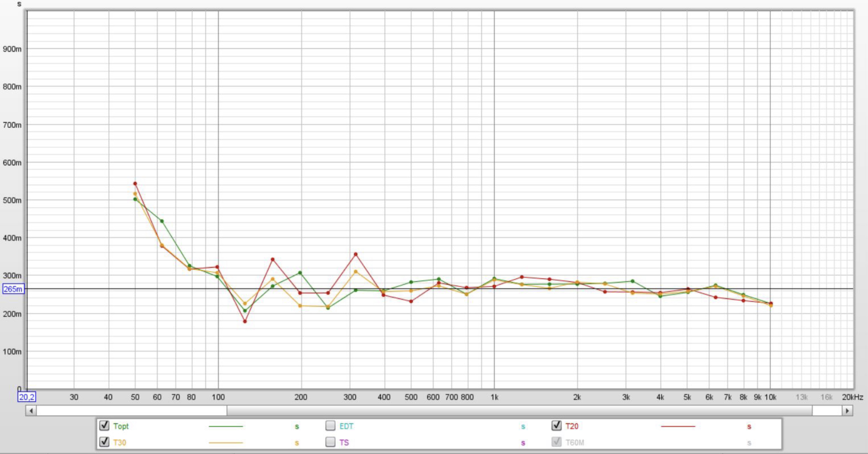This screenshot has height=454, width=868.
Task: Click the T20 legend label
Action: [x=572, y=426]
